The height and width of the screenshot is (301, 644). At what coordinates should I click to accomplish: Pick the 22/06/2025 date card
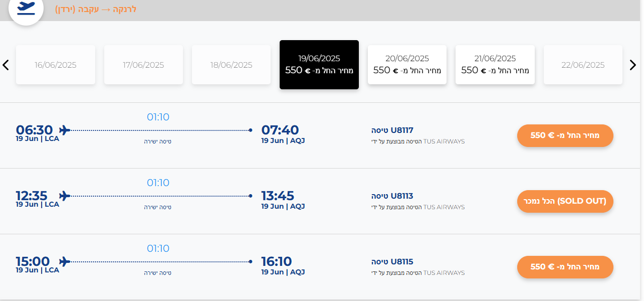point(583,65)
